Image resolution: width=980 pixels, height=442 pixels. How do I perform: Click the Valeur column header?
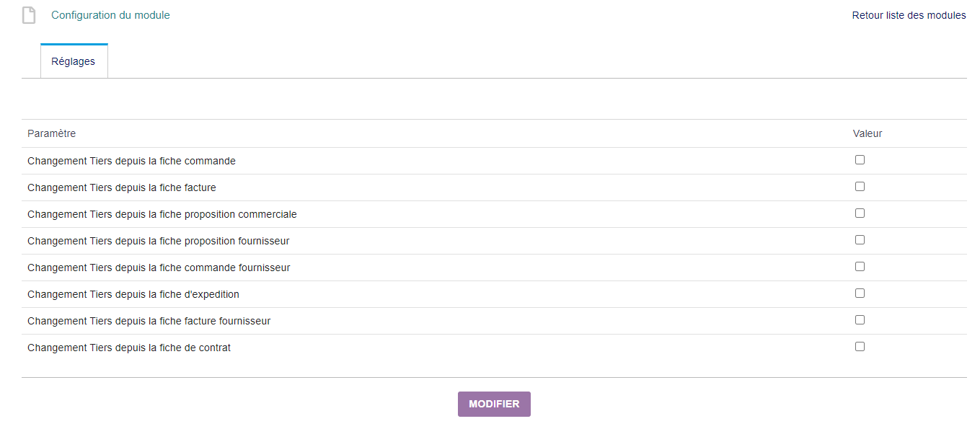coord(868,133)
